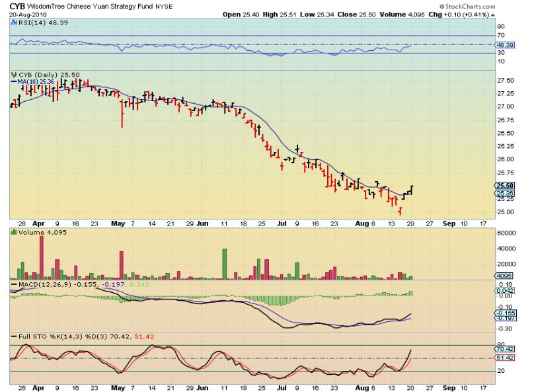Click -0.30 on the MACD axis
The image size is (536, 392).
tap(504, 329)
